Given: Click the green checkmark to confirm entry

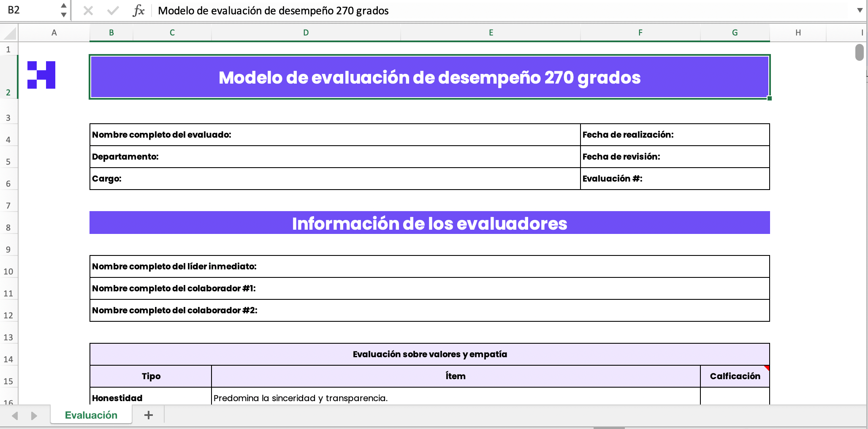Looking at the screenshot, I should 112,11.
